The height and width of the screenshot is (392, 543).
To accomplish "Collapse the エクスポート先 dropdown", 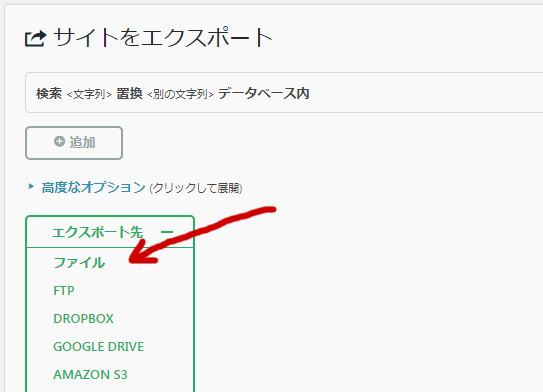I will click(x=110, y=232).
